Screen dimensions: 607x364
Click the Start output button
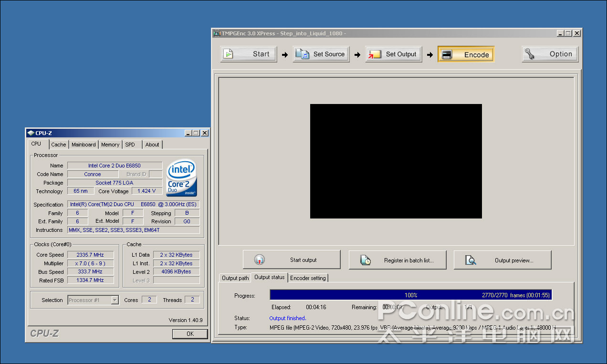coord(292,260)
